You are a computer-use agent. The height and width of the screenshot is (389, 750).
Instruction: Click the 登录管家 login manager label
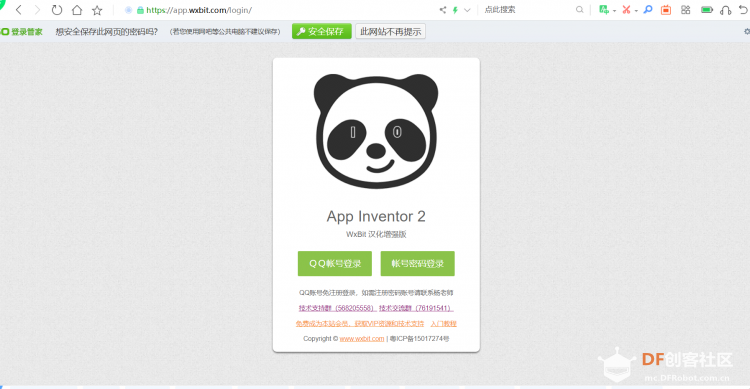coord(27,32)
